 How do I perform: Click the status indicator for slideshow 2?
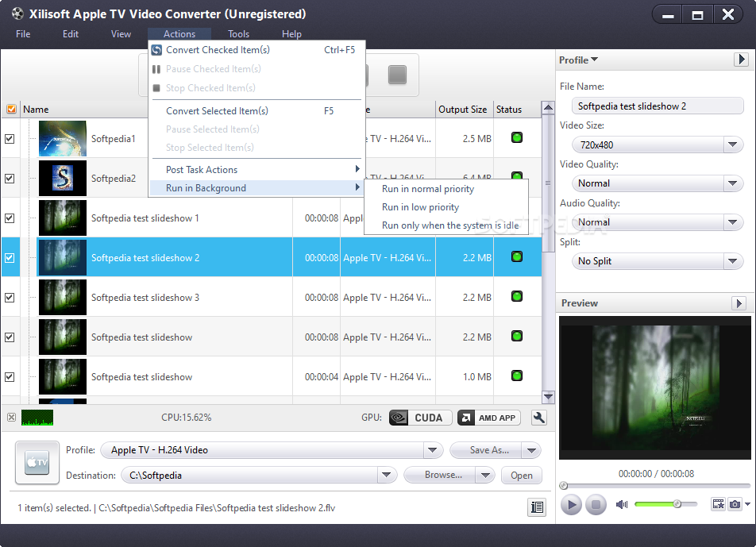[517, 256]
